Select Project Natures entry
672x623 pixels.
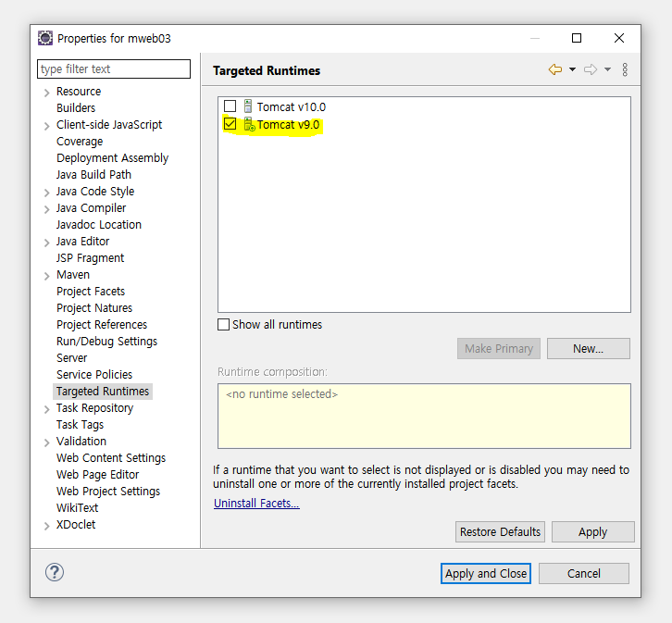[x=94, y=308]
